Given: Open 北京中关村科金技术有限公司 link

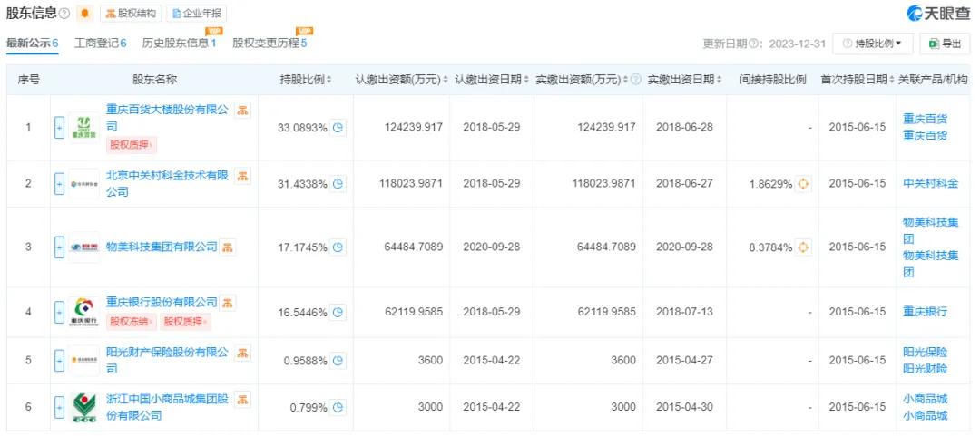Looking at the screenshot, I should [x=168, y=184].
